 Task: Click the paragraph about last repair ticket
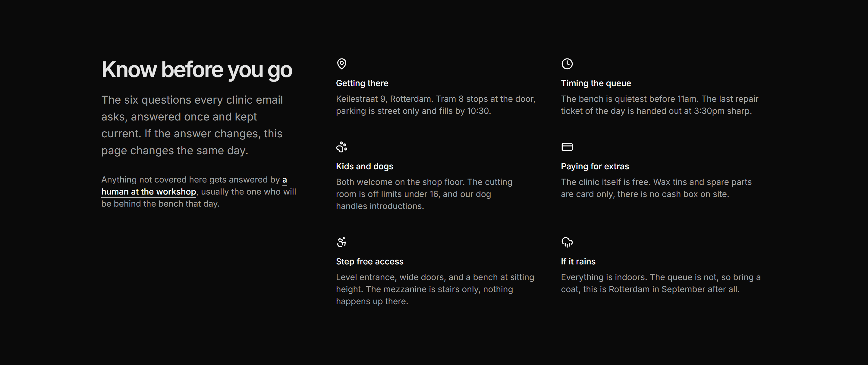coord(659,105)
